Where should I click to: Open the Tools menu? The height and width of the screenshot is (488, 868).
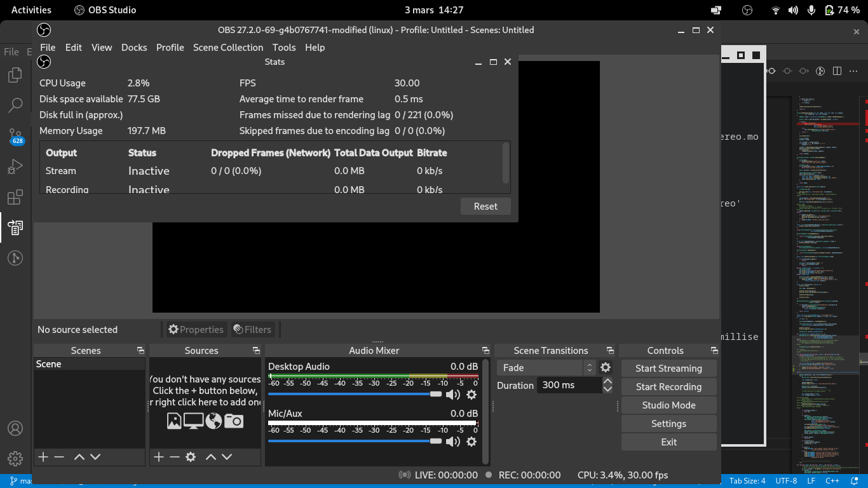(x=284, y=47)
